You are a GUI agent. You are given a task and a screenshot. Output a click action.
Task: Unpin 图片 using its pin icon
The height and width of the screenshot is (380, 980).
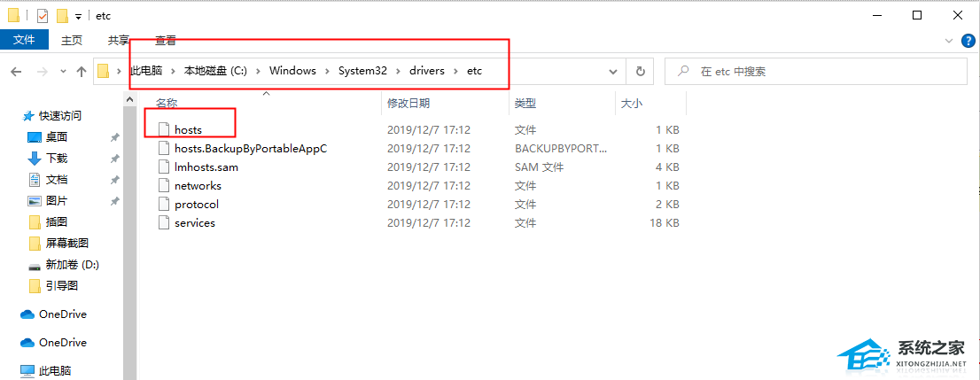114,200
